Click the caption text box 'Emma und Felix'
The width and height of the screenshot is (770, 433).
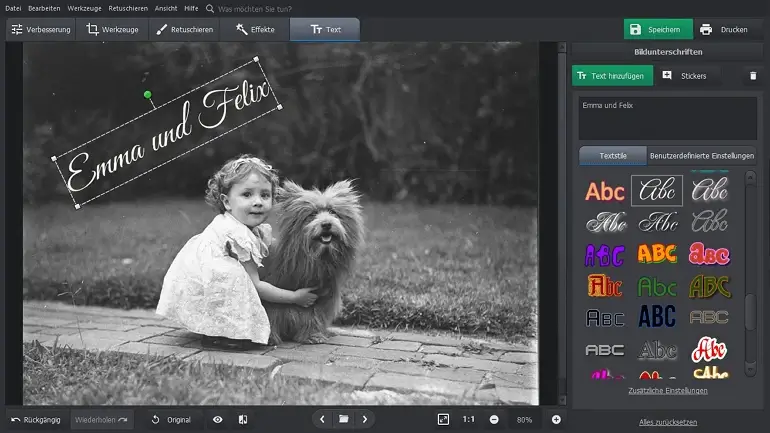(667, 118)
